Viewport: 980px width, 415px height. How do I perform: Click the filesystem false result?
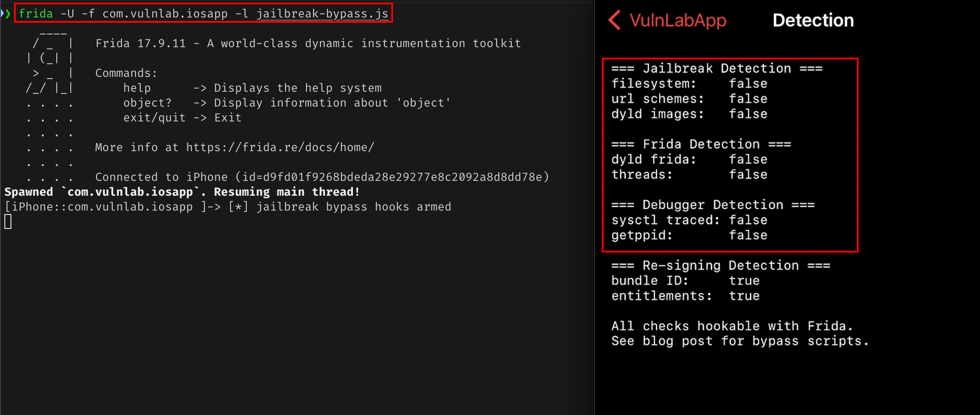pyautogui.click(x=748, y=83)
